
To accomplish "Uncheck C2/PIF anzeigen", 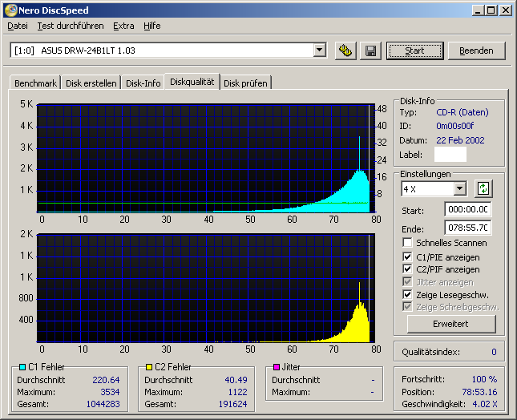I will pyautogui.click(x=407, y=269).
